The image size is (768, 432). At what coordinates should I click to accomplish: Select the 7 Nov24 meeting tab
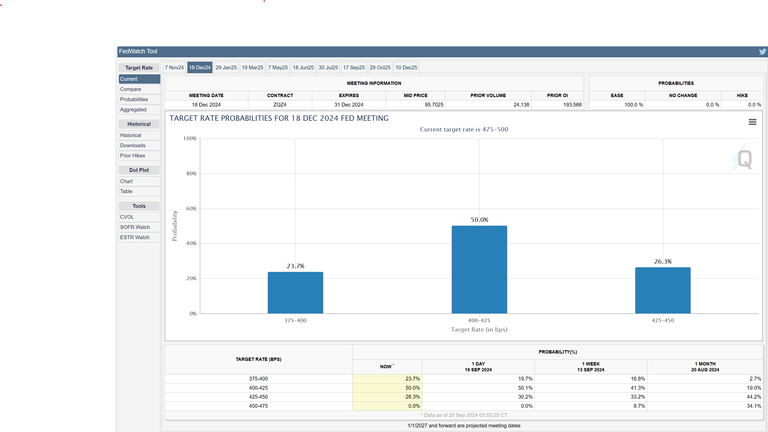pyautogui.click(x=174, y=67)
